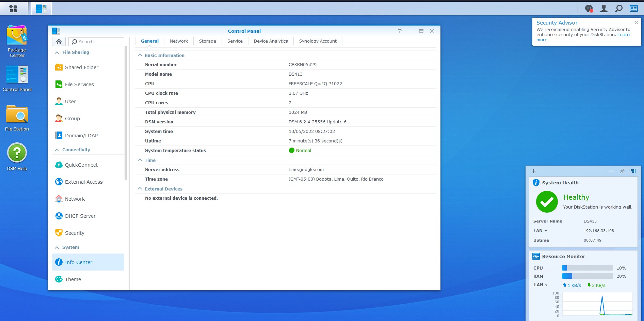Click the taskbar search magnifier icon

619,9
